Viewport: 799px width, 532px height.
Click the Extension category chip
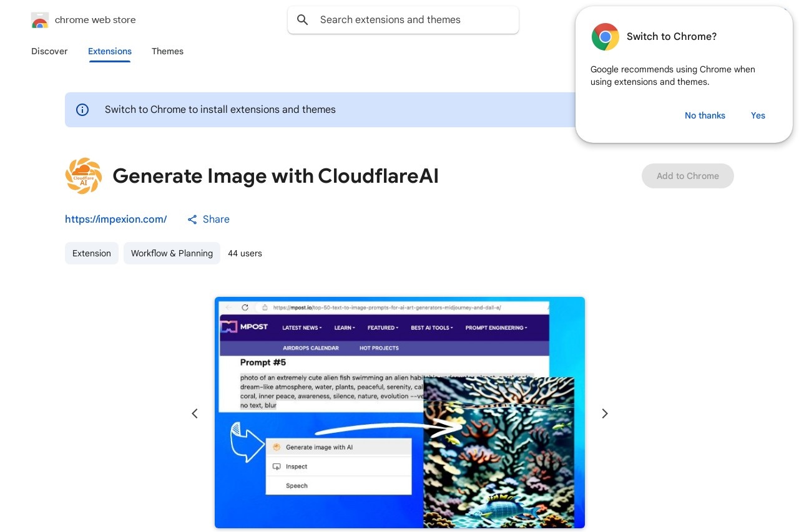(92, 253)
